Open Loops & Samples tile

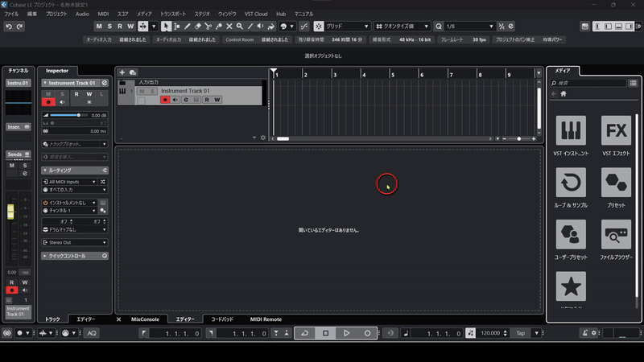pos(571,183)
